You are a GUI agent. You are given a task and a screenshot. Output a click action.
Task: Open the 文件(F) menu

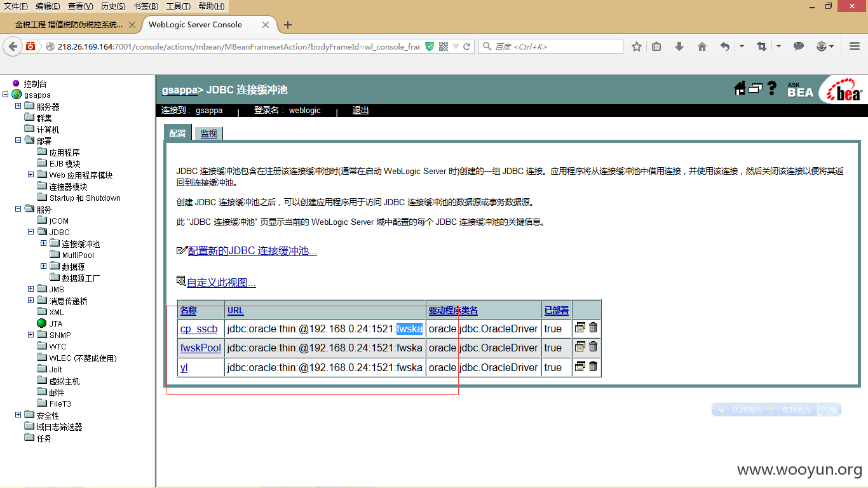16,6
